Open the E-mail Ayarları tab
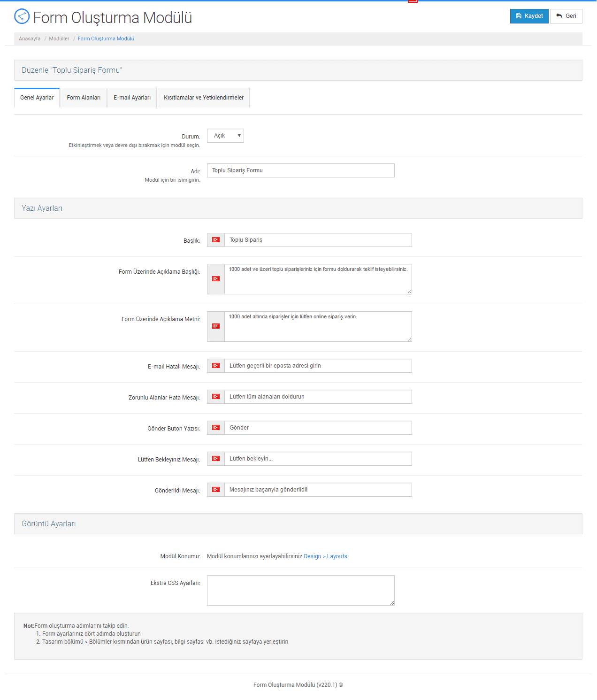The image size is (597, 700). [x=132, y=98]
